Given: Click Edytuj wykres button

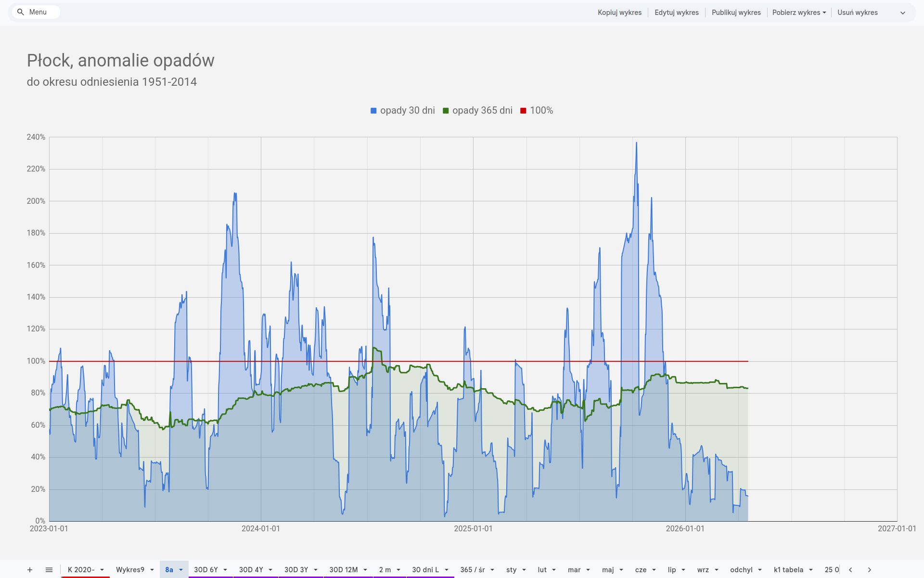Looking at the screenshot, I should (x=676, y=13).
